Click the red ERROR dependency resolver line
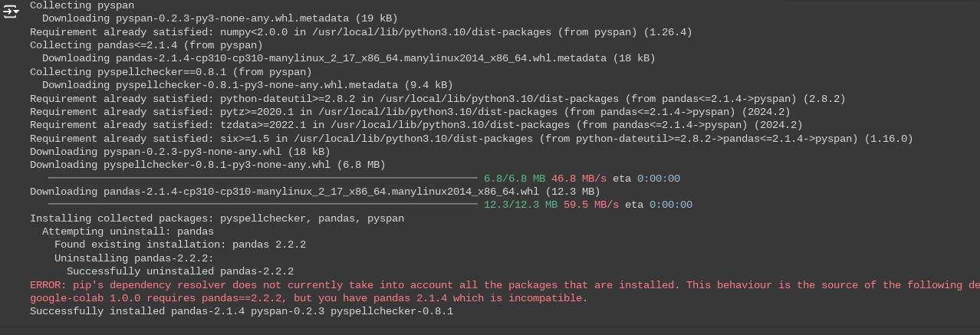Image resolution: width=980 pixels, height=335 pixels. 505,284
